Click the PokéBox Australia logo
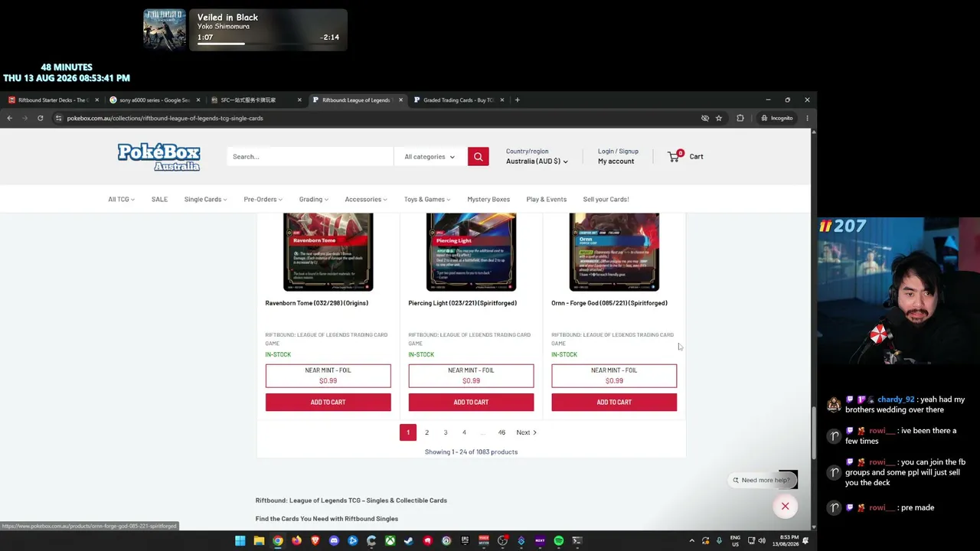The image size is (980, 551). 158,157
